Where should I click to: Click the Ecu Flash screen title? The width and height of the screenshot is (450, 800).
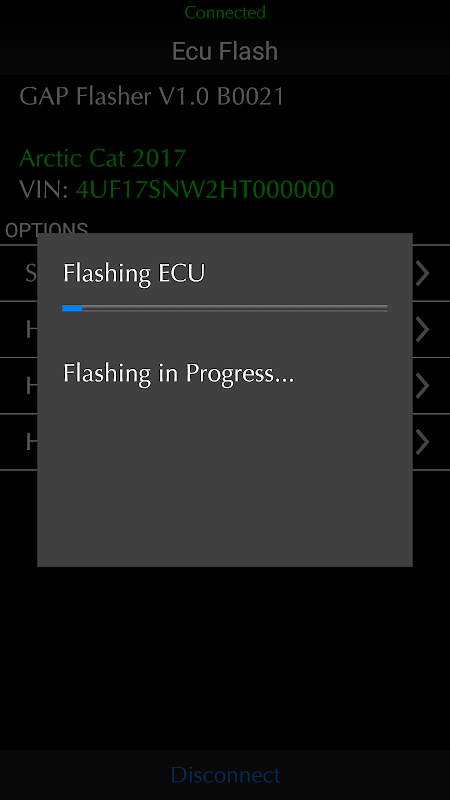tap(225, 51)
